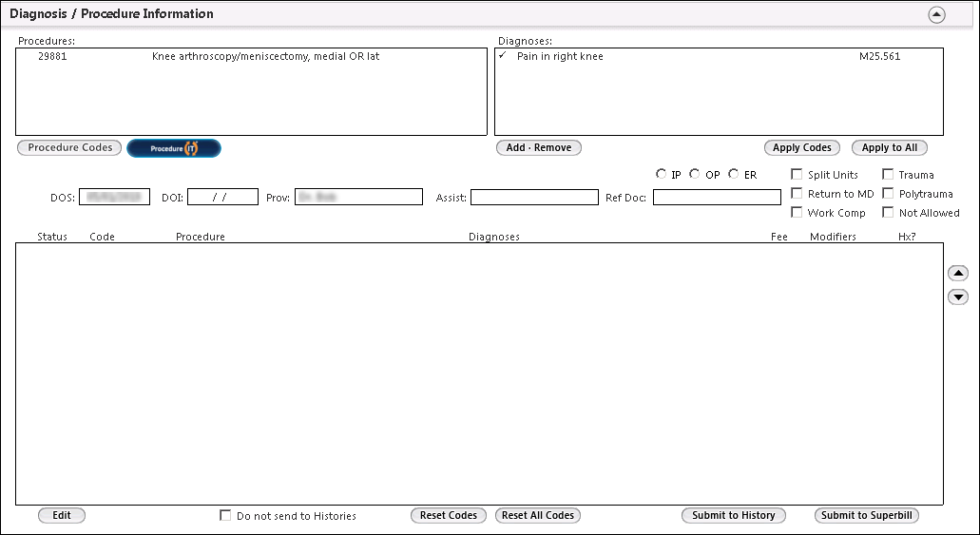This screenshot has width=980, height=535.
Task: Click diagnosis code M25.561
Action: [x=880, y=56]
